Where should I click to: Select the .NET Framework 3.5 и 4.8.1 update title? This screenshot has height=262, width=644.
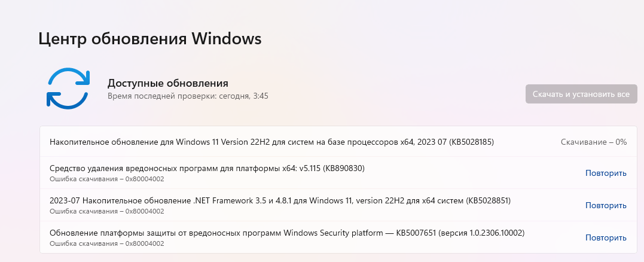click(280, 200)
